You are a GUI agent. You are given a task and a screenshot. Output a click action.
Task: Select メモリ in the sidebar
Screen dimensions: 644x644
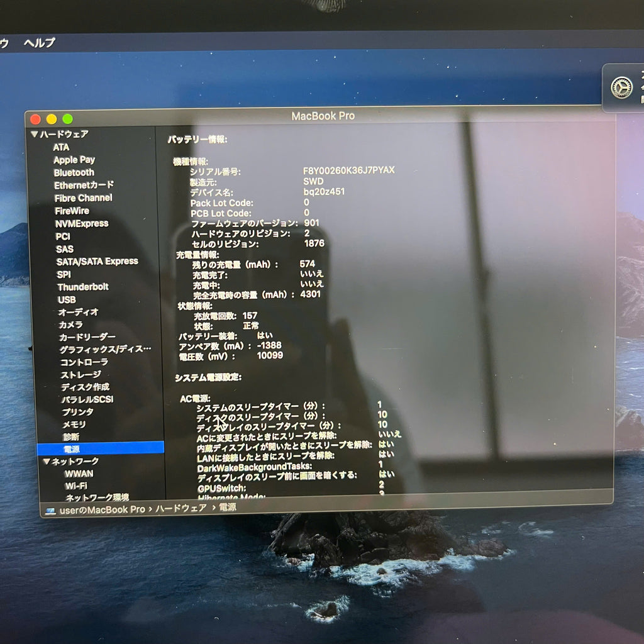pyautogui.click(x=74, y=425)
